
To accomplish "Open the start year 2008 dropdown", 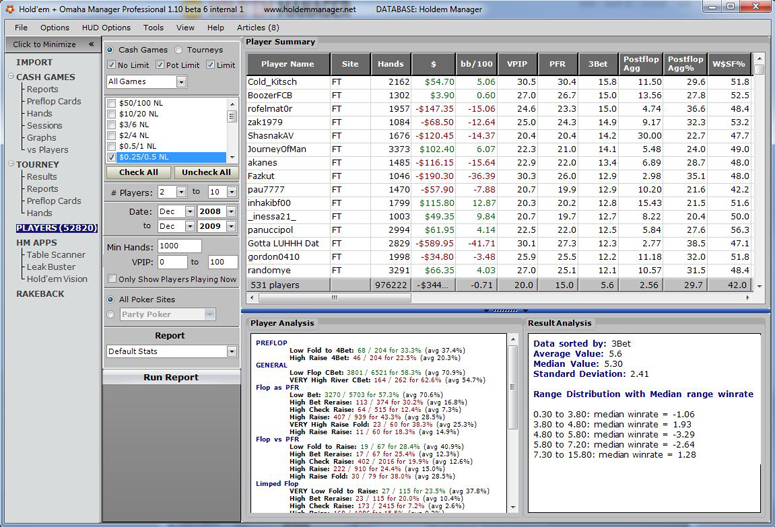I will tap(231, 212).
